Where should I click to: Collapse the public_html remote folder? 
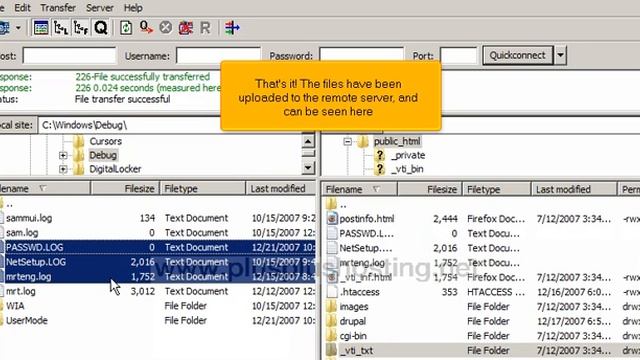click(x=347, y=142)
